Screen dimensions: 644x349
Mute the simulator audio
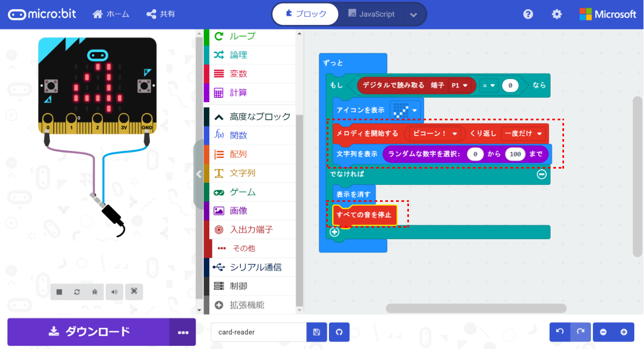[x=114, y=292]
